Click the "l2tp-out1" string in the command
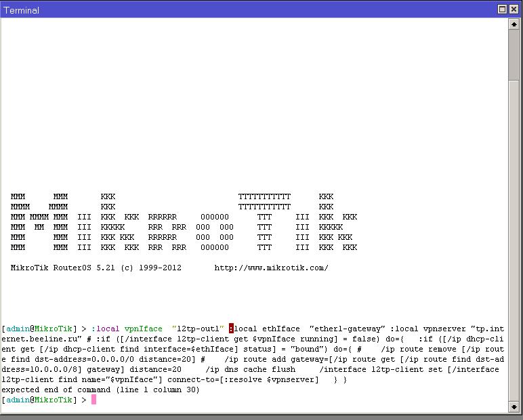Viewport: 523px width, 420px height. click(198, 329)
